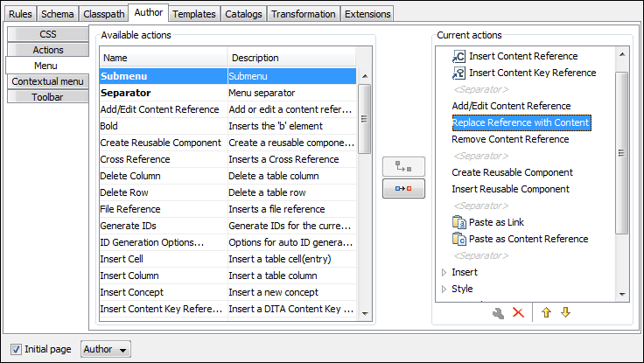
Task: Select Remove Content Reference in Current actions
Action: [509, 139]
